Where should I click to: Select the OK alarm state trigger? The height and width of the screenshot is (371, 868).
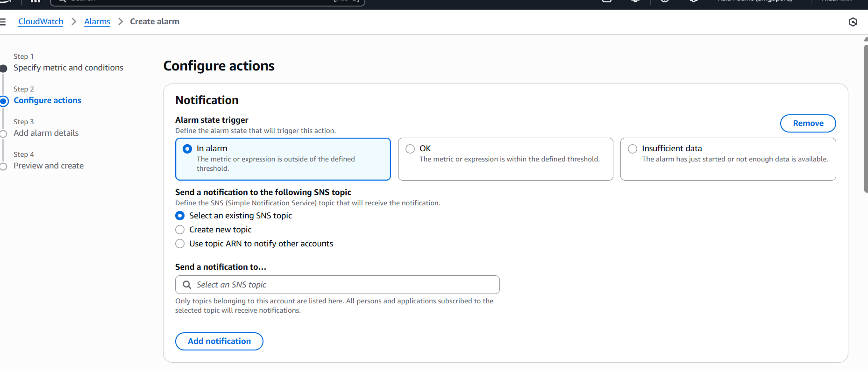coord(505,159)
